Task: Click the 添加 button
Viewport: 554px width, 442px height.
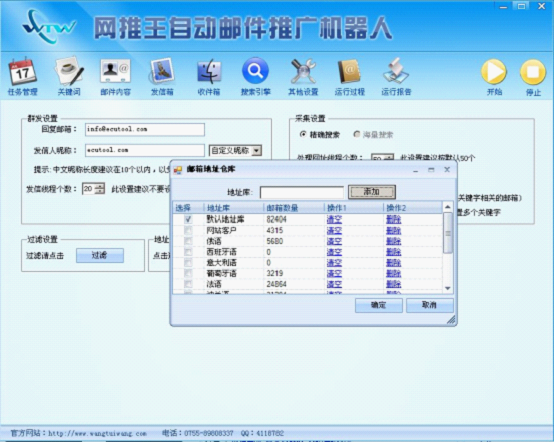Action: (372, 192)
